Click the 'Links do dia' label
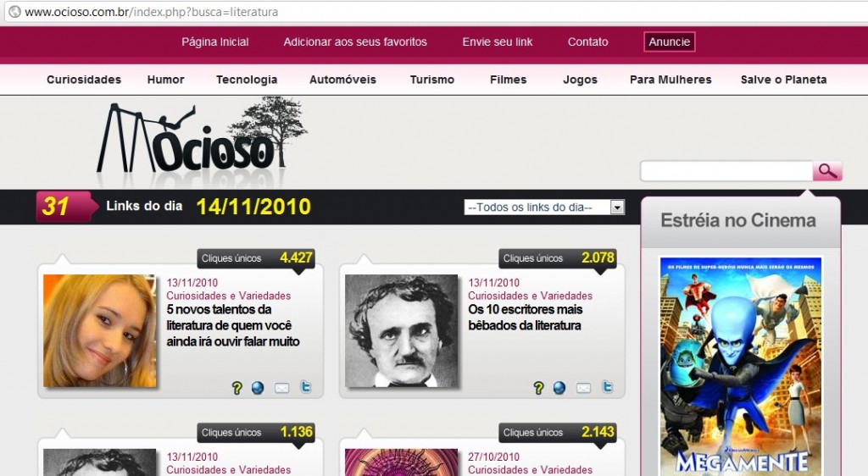 pos(144,206)
